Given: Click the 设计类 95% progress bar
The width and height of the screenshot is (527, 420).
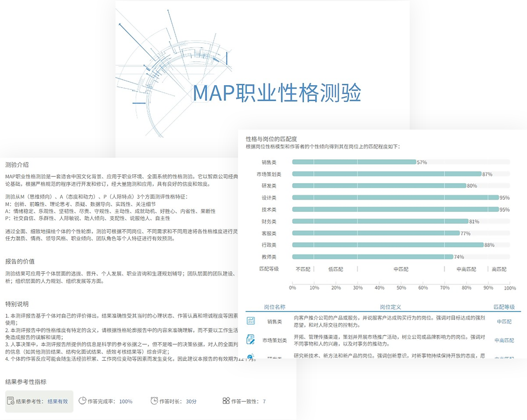Looking at the screenshot, I should click(x=395, y=198).
